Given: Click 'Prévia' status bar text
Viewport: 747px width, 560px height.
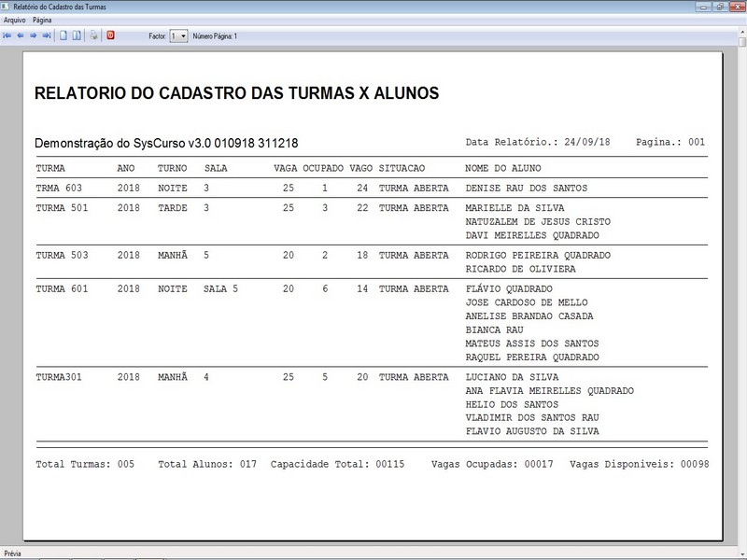Looking at the screenshot, I should click(13, 553).
